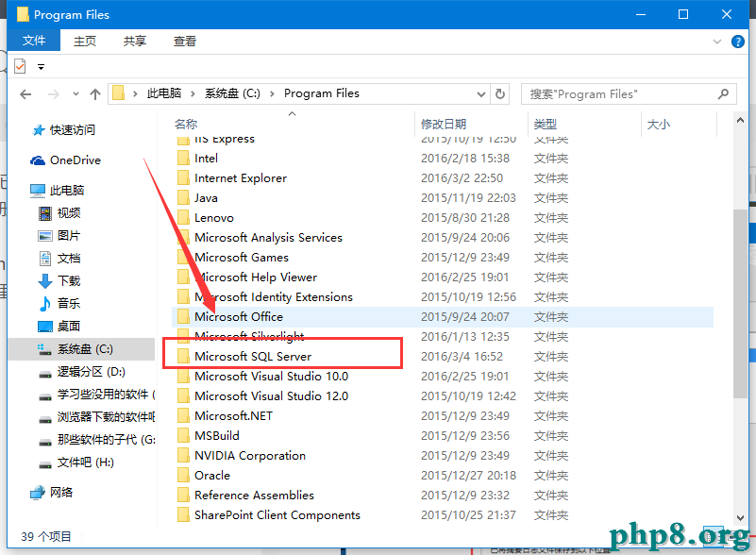
Task: Click the SharePoint Client Components folder icon
Action: [183, 514]
